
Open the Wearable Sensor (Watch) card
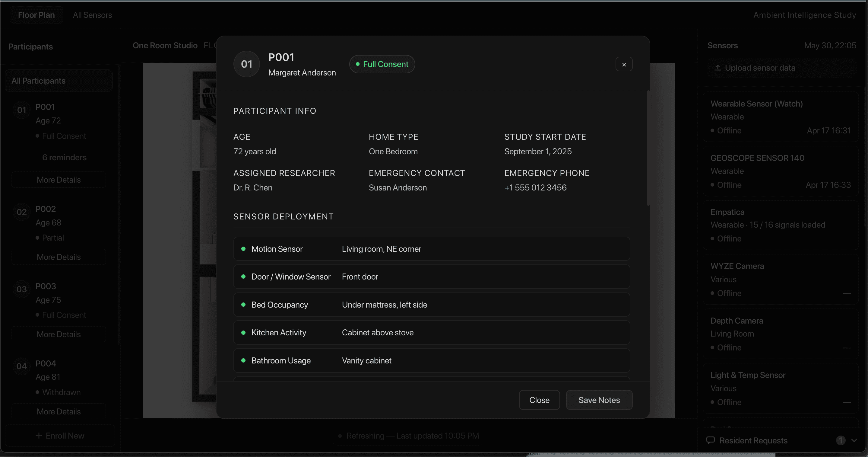coord(781,117)
